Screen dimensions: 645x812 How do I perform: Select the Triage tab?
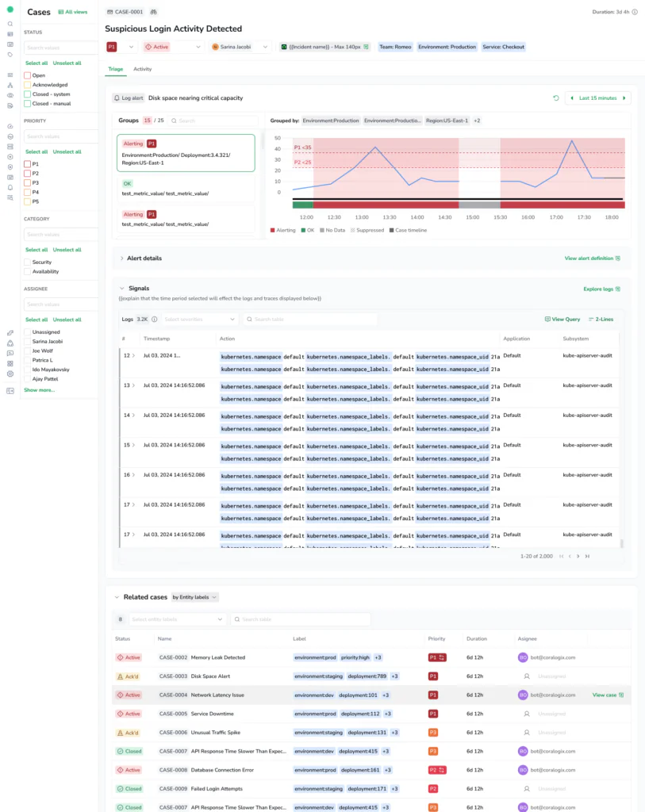point(115,70)
